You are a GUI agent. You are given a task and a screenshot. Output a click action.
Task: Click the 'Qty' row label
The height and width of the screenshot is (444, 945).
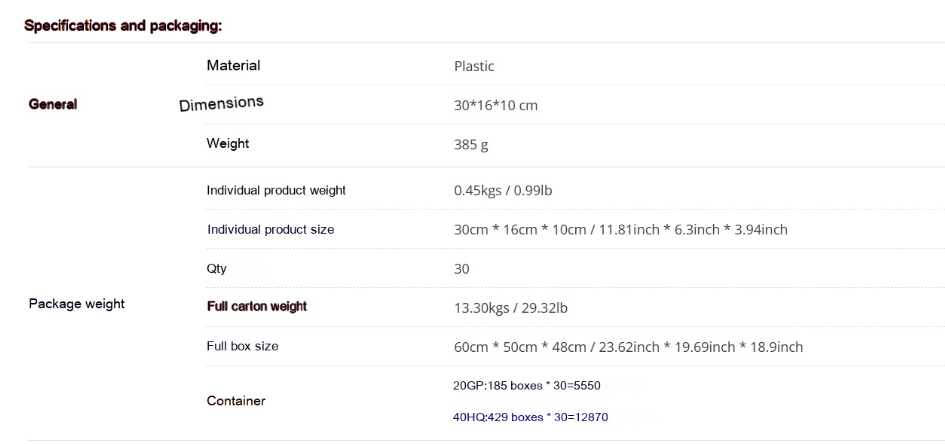point(216,269)
